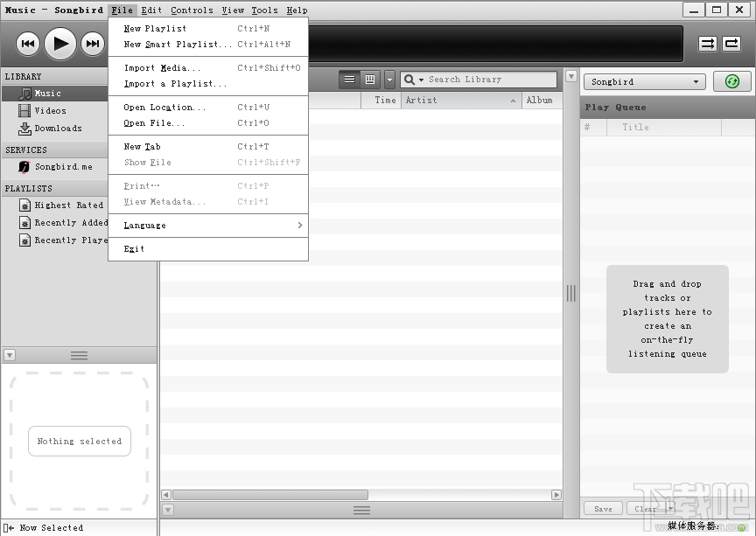Choose Exit from File menu
756x536 pixels.
coord(208,249)
